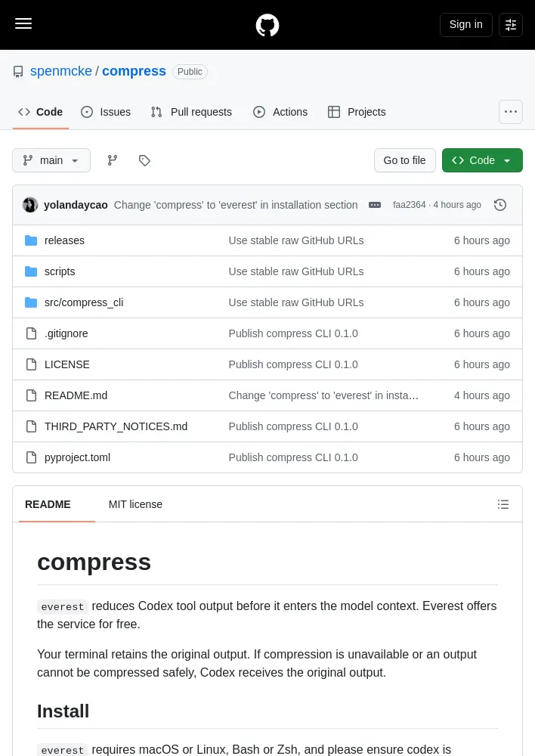Open appearance settings sliders icon

point(510,25)
